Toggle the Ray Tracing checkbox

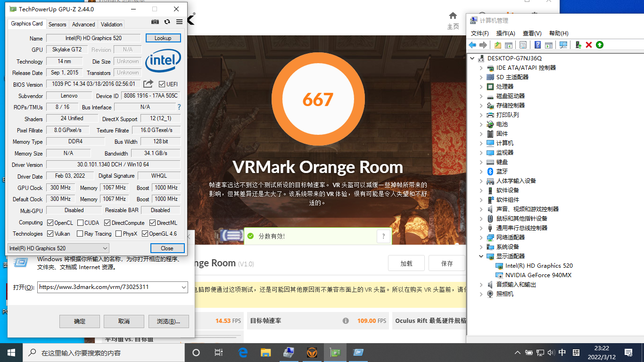80,234
